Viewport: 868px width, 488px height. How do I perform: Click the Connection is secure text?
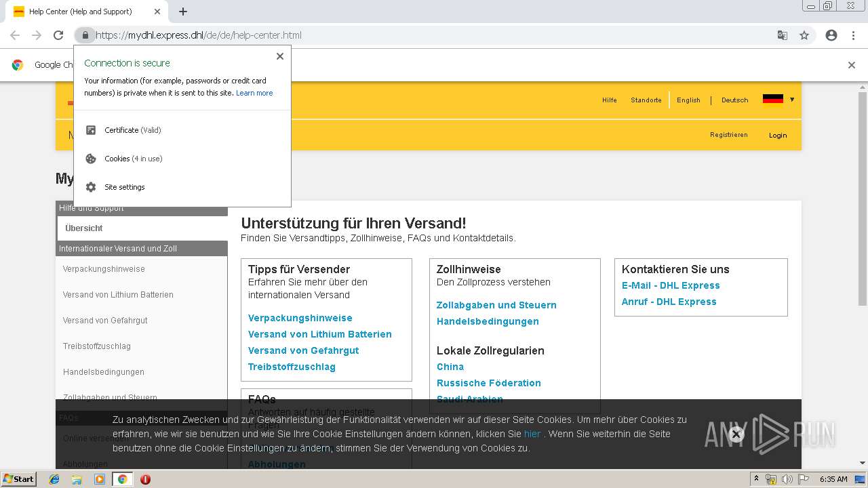coord(127,63)
